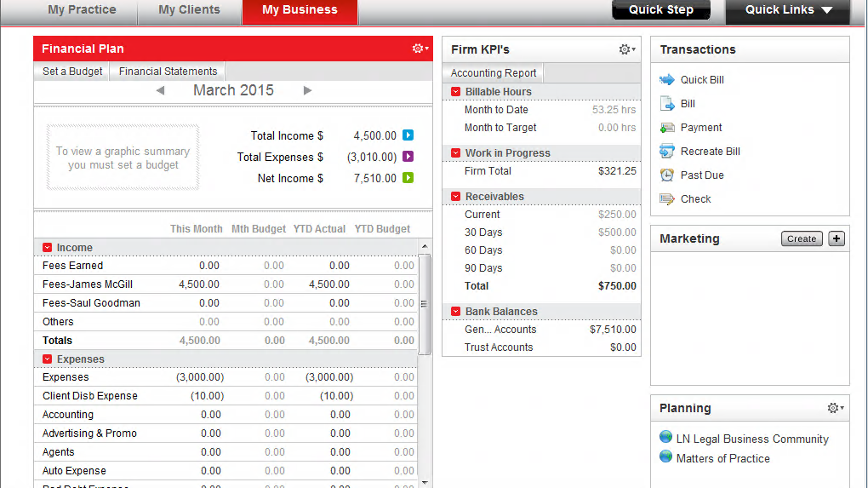Open the Financial Plan gear settings
Screen dimensions: 868x488
click(420, 49)
